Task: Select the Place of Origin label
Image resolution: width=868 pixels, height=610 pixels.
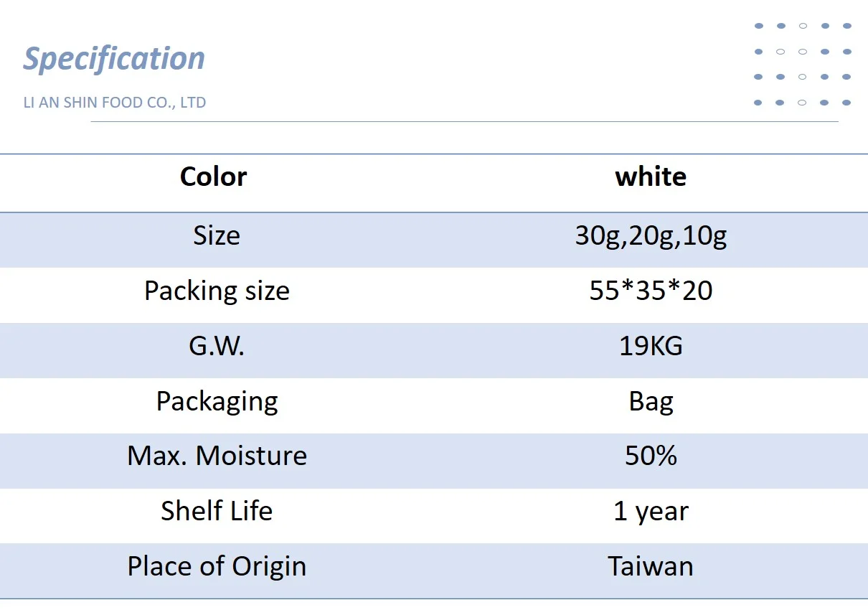Action: pyautogui.click(x=217, y=566)
